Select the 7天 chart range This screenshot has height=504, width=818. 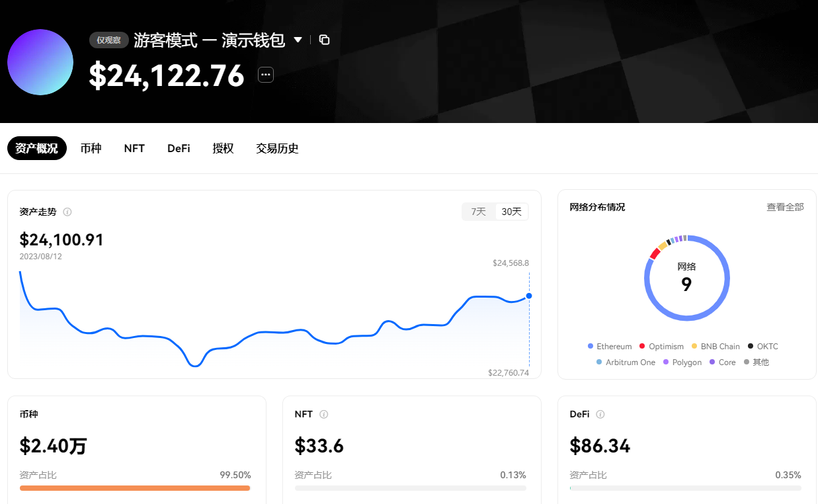coord(479,212)
